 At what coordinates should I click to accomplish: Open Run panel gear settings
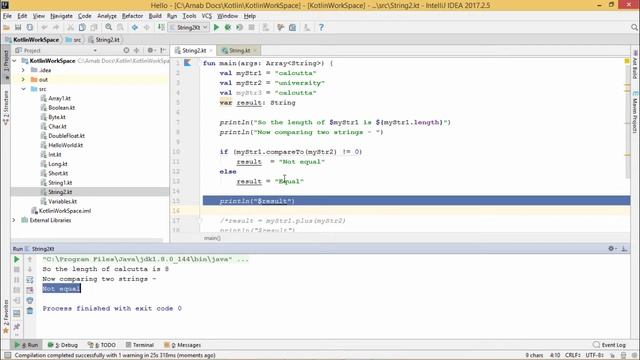tap(611, 248)
